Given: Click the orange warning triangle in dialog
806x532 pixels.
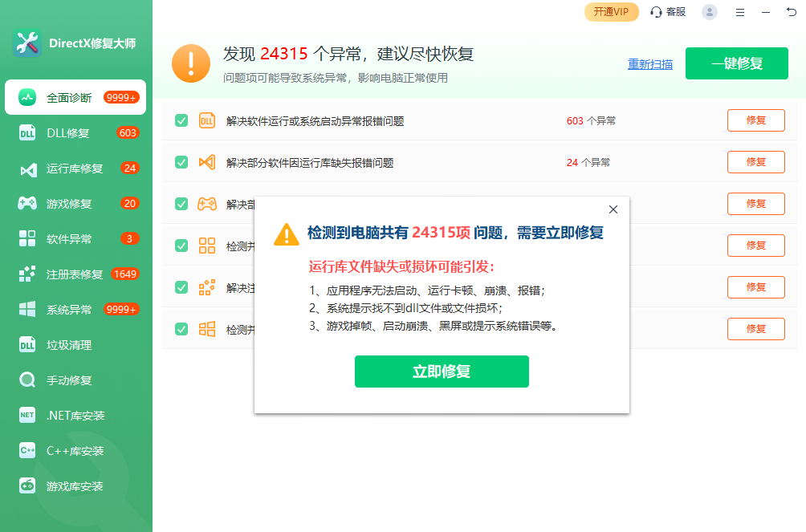Looking at the screenshot, I should click(x=287, y=234).
